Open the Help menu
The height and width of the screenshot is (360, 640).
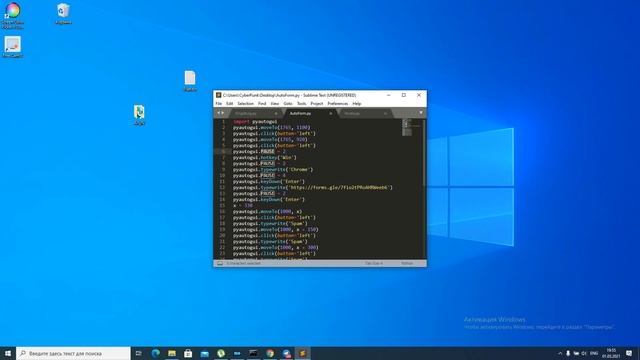coord(357,104)
